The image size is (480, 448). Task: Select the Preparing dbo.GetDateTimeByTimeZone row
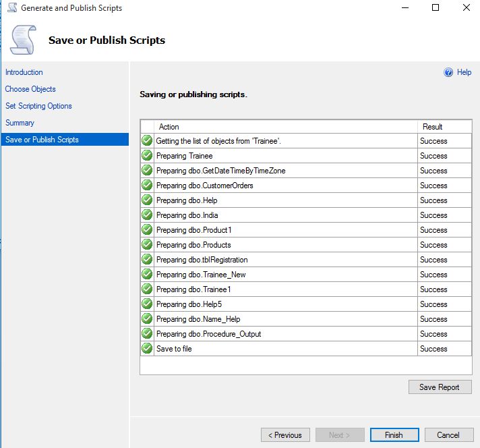click(220, 171)
